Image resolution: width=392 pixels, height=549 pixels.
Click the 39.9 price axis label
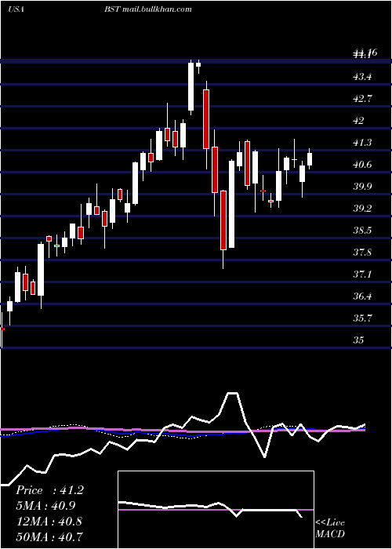[362, 187]
